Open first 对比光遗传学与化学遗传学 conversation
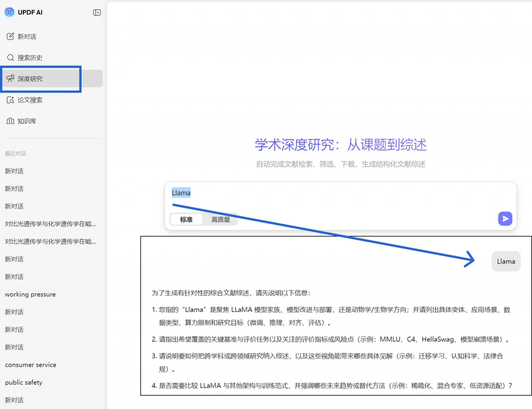Screen dimensions: 532x409 click(x=50, y=224)
